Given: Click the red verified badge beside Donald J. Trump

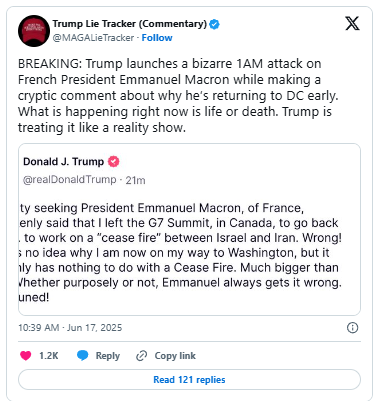Looking at the screenshot, I should tap(114, 161).
